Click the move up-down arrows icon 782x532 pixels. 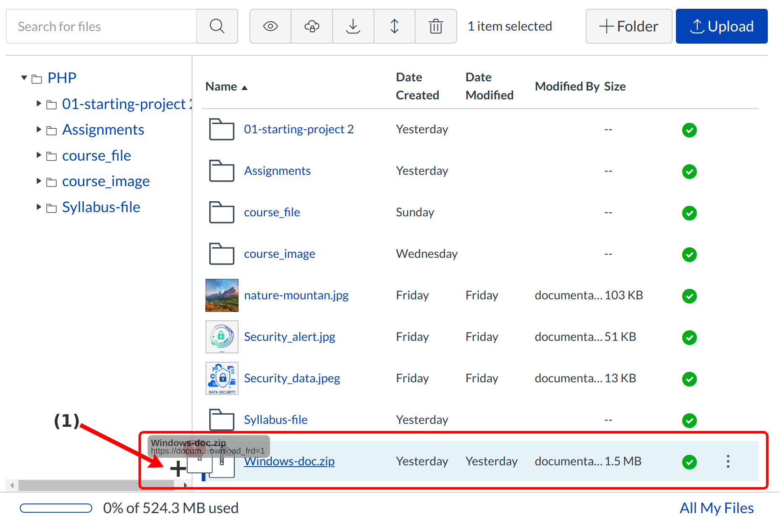[x=394, y=26]
